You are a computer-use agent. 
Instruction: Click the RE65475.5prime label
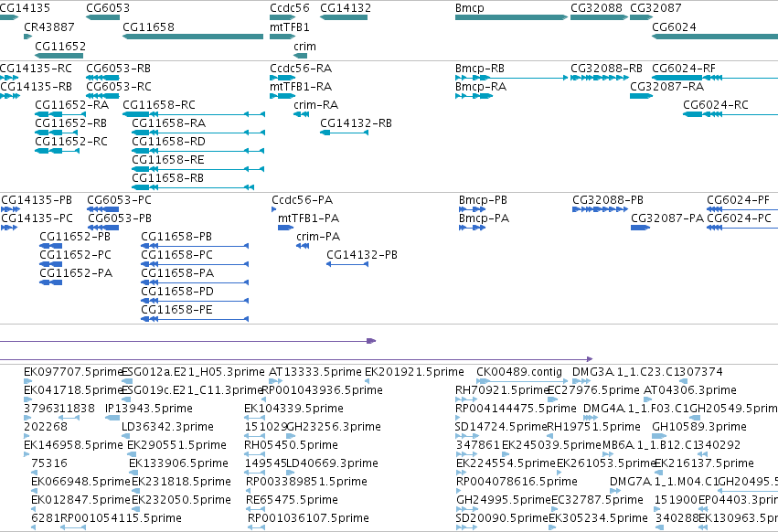click(292, 500)
